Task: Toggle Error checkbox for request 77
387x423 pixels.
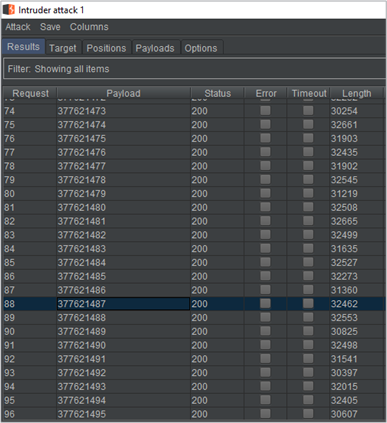Action: pos(265,152)
